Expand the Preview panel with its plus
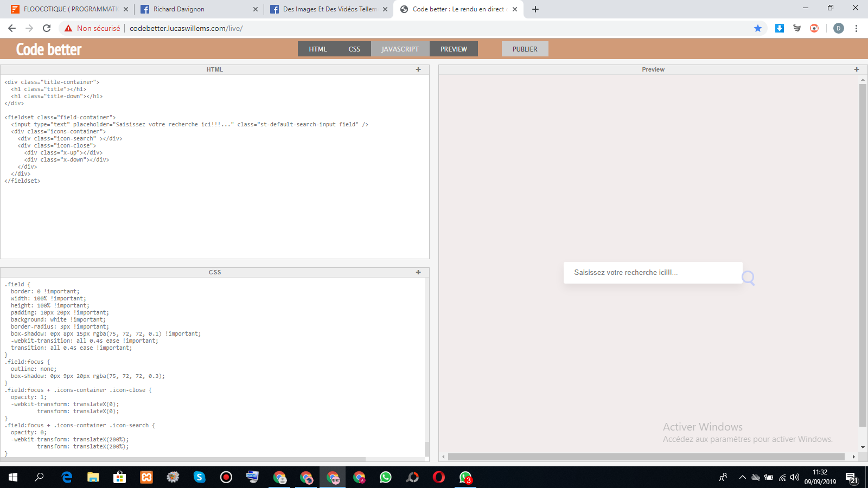Image resolution: width=868 pixels, height=488 pixels. click(857, 69)
